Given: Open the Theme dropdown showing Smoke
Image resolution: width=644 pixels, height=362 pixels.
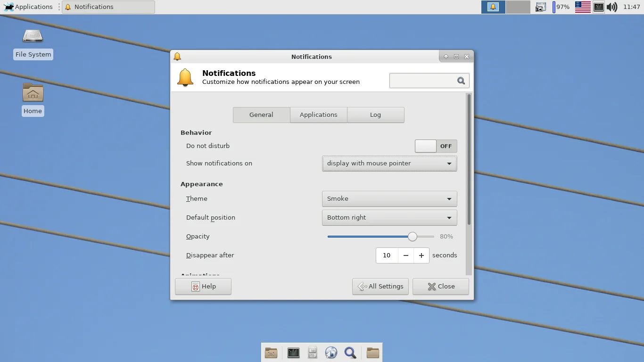Looking at the screenshot, I should [x=389, y=199].
